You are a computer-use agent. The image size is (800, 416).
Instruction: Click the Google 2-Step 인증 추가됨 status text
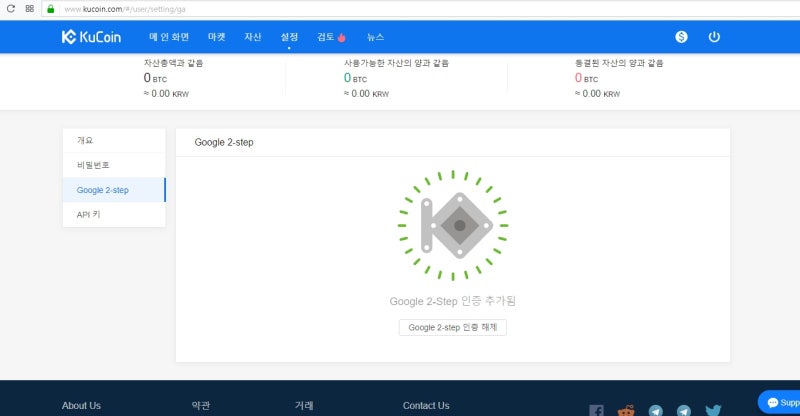click(453, 301)
